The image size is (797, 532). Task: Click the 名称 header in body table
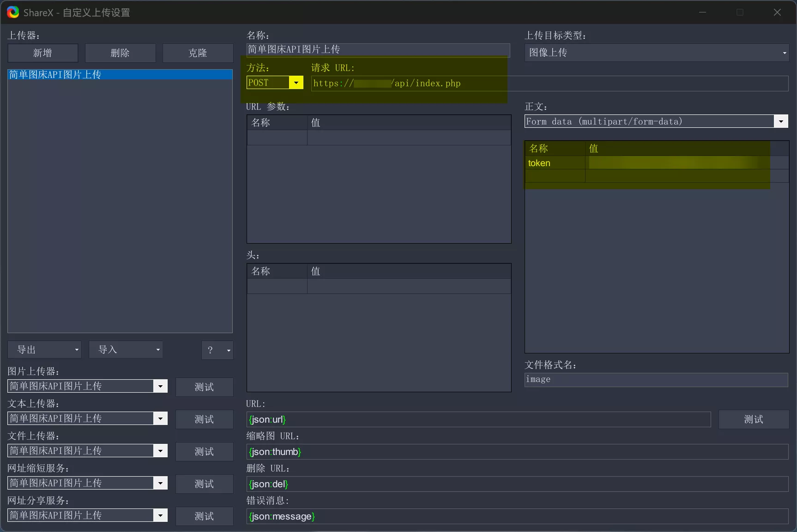click(555, 149)
